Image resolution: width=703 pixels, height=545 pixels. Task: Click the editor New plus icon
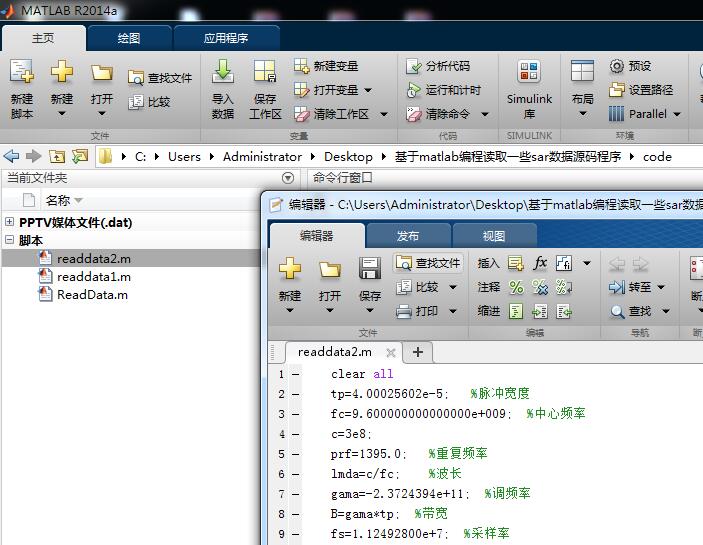pos(290,268)
